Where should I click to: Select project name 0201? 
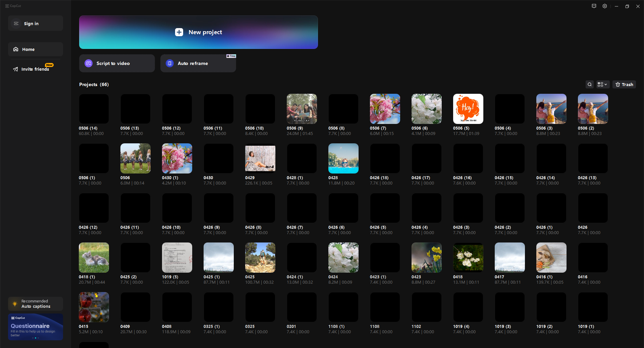pos(291,327)
